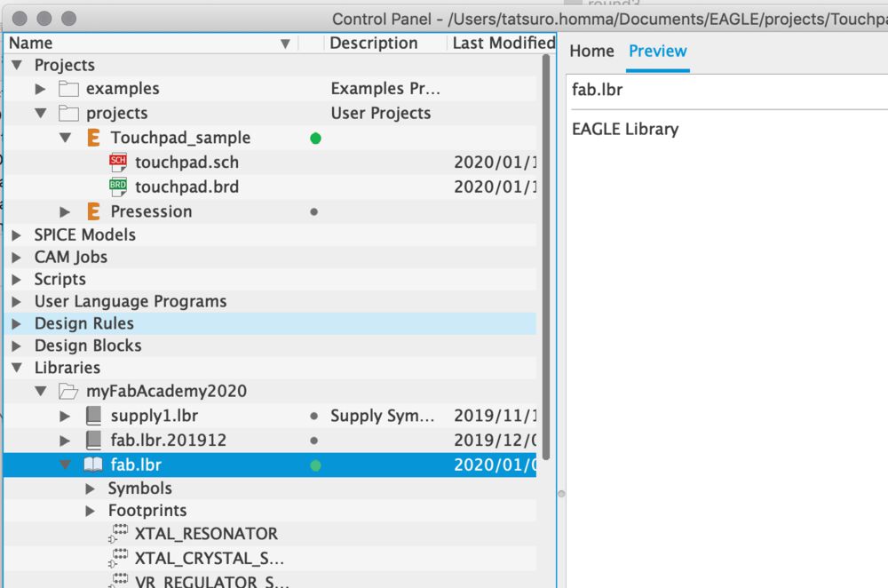Click the 2019/11 date of supply1.lbr
Viewport: 888px width, 588px height.
(495, 416)
